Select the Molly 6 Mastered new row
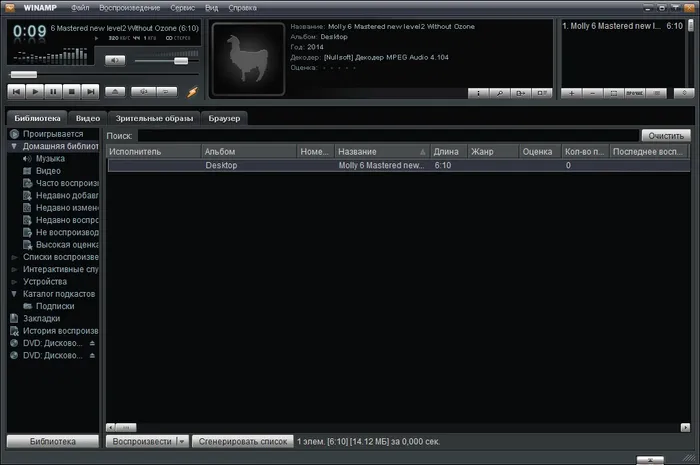 coord(399,165)
